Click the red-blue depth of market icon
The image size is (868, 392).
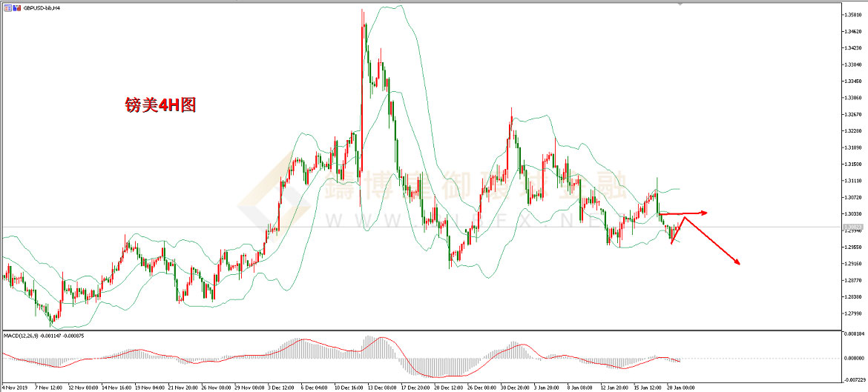click(15, 6)
